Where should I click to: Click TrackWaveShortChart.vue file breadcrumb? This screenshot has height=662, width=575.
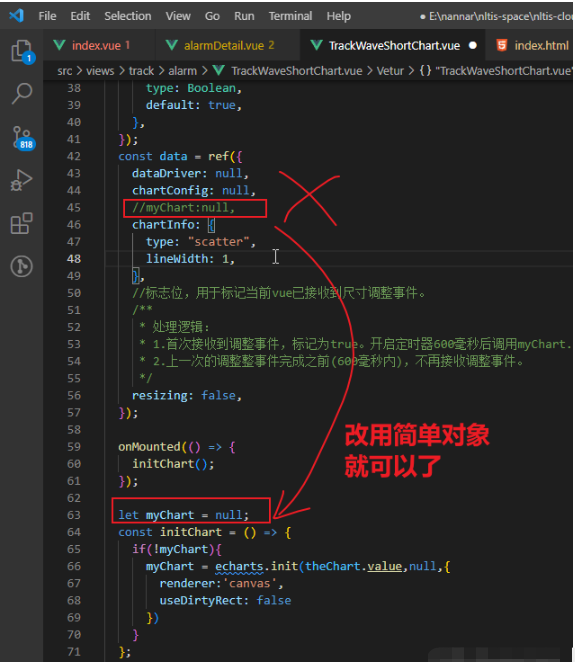[296, 71]
